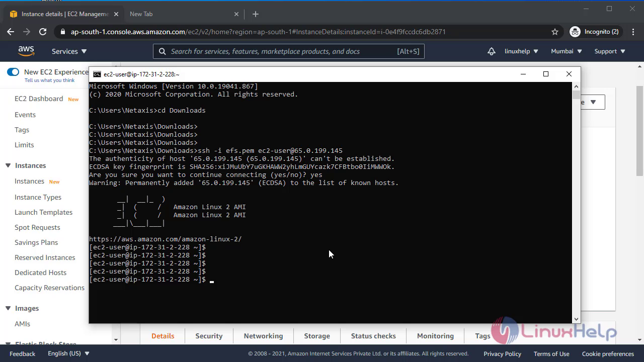
Task: Close the New Tab tab
Action: coord(237,14)
